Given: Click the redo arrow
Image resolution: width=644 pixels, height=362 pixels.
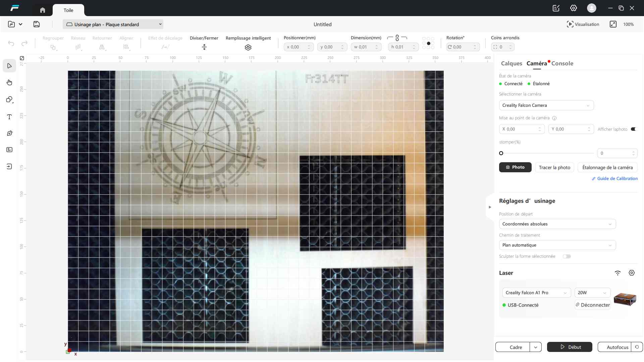Looking at the screenshot, I should 24,43.
